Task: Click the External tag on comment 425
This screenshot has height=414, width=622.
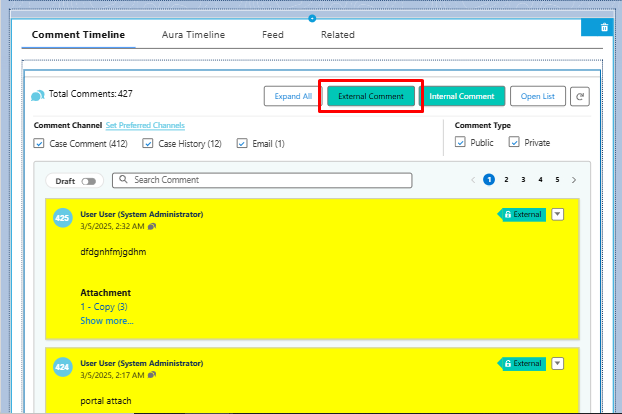Action: tap(522, 214)
